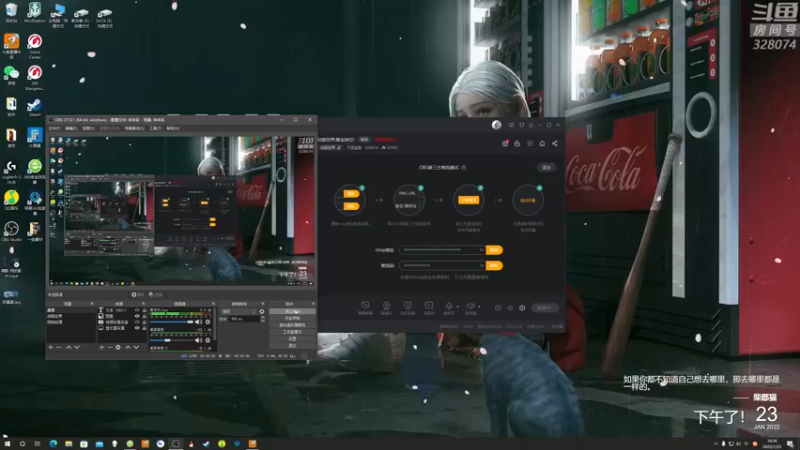Toggle visibility of the text source in OBS
800x450 pixels.
tap(137, 310)
